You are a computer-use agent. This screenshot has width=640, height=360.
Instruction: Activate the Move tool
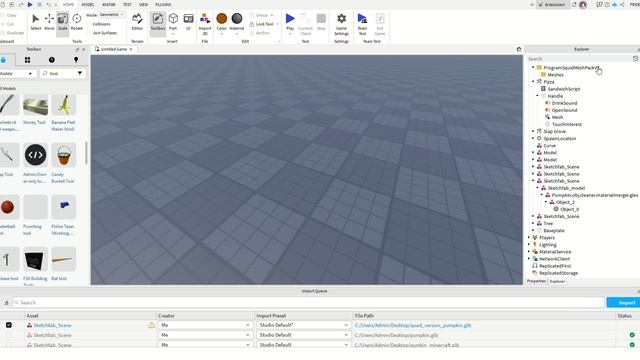point(49,22)
